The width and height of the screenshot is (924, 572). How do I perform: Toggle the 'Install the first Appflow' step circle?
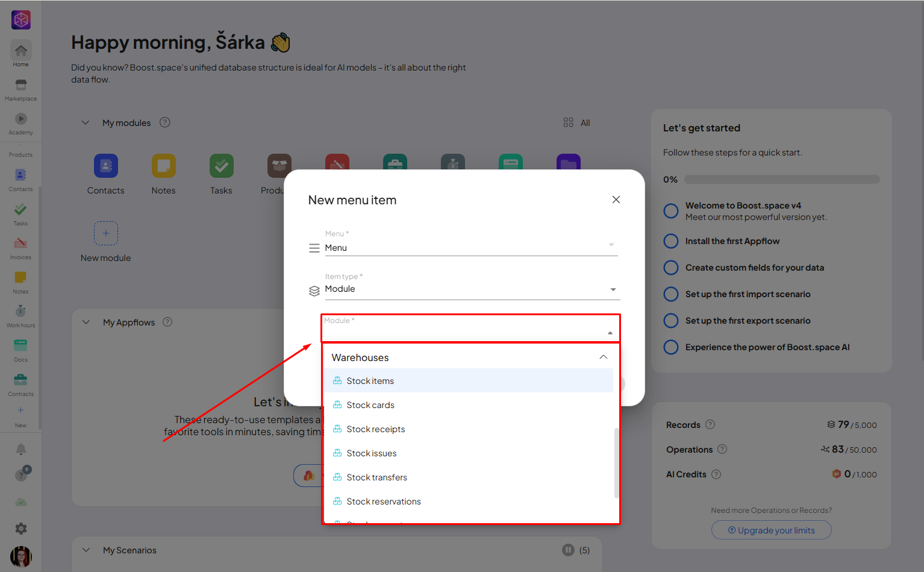tap(670, 241)
